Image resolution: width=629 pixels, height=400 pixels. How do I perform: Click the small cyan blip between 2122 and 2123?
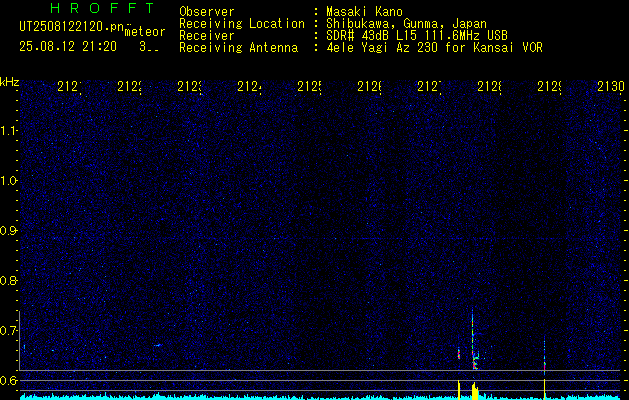click(158, 345)
